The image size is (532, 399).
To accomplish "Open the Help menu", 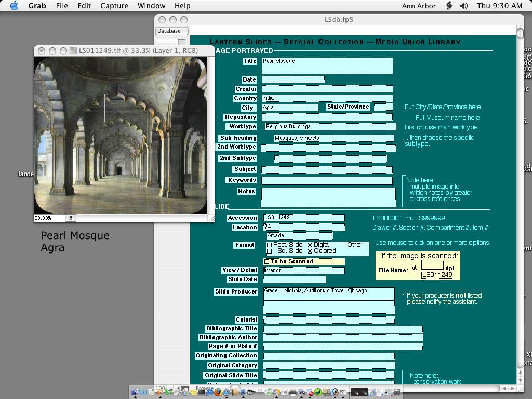I will point(182,6).
